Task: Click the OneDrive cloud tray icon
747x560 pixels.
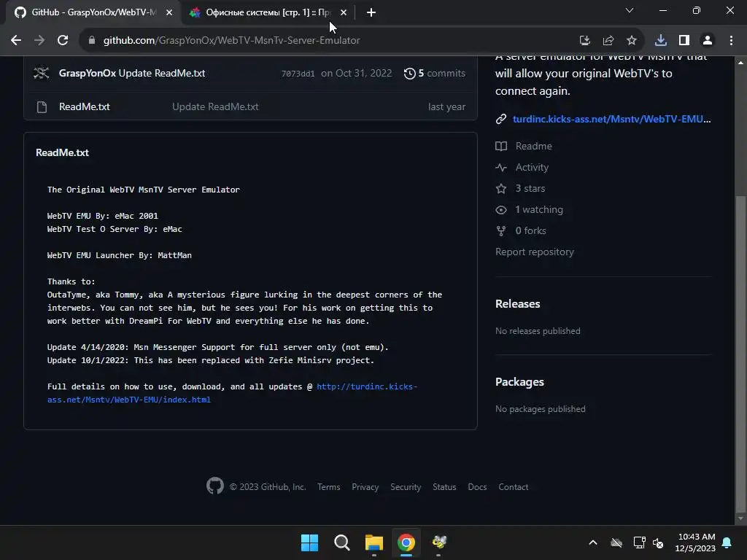Action: click(616, 542)
